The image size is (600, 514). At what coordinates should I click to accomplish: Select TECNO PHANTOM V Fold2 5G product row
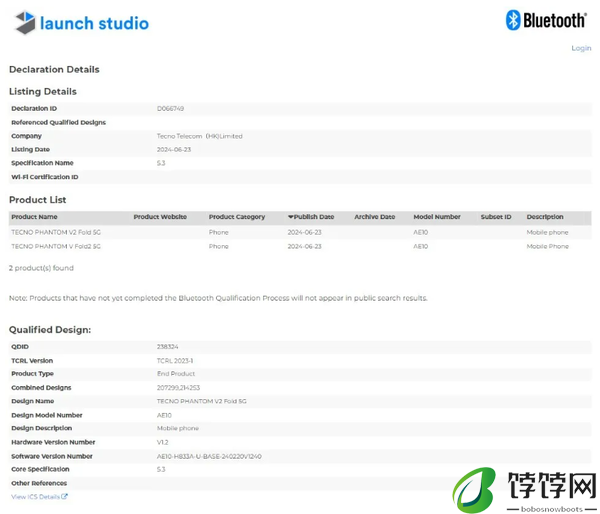pos(300,246)
